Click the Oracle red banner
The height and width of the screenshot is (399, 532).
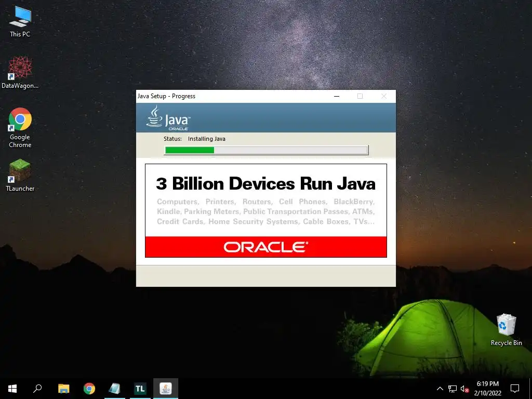click(266, 247)
